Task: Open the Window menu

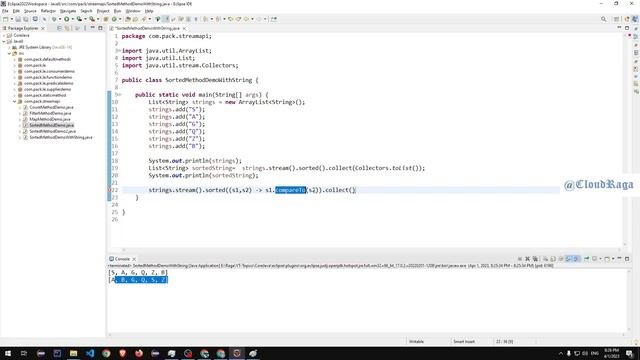Action: [133, 11]
